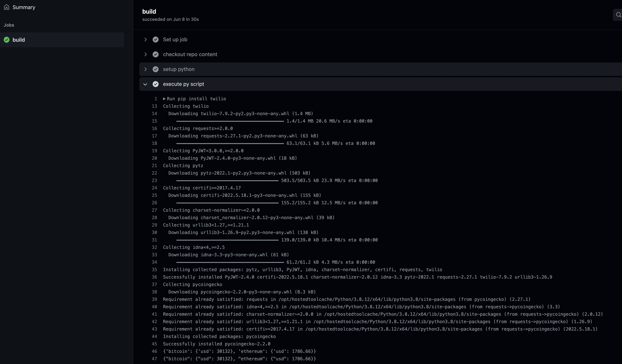This screenshot has width=622, height=364.
Task: Click log line number 19
Action: pos(154,151)
